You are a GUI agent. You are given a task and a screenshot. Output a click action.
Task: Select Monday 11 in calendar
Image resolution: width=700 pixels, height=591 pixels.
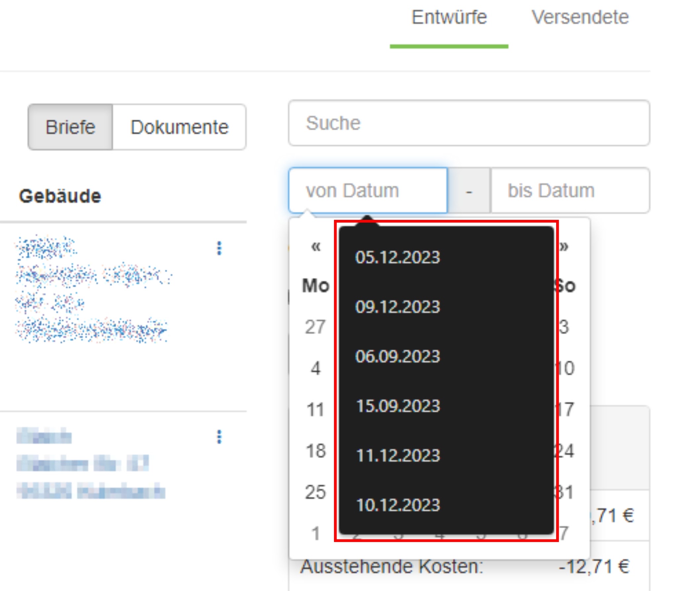[x=315, y=410]
